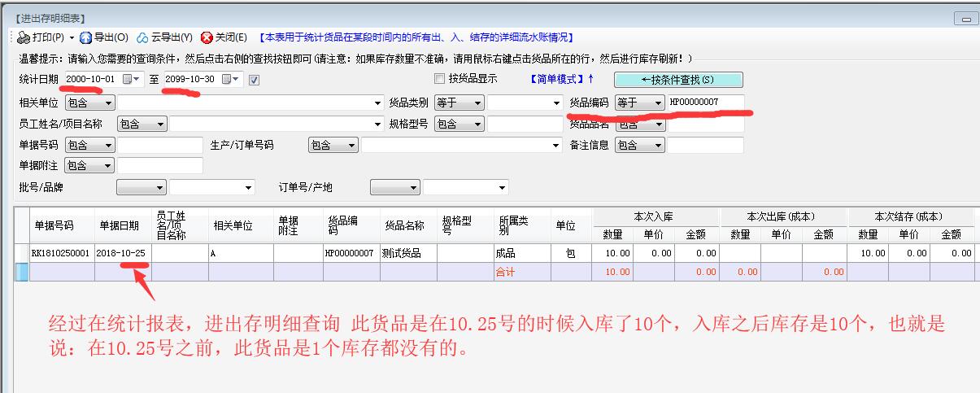The width and height of the screenshot is (980, 393).
Task: Expand the 货品类别 operator dropdown
Action: click(477, 103)
